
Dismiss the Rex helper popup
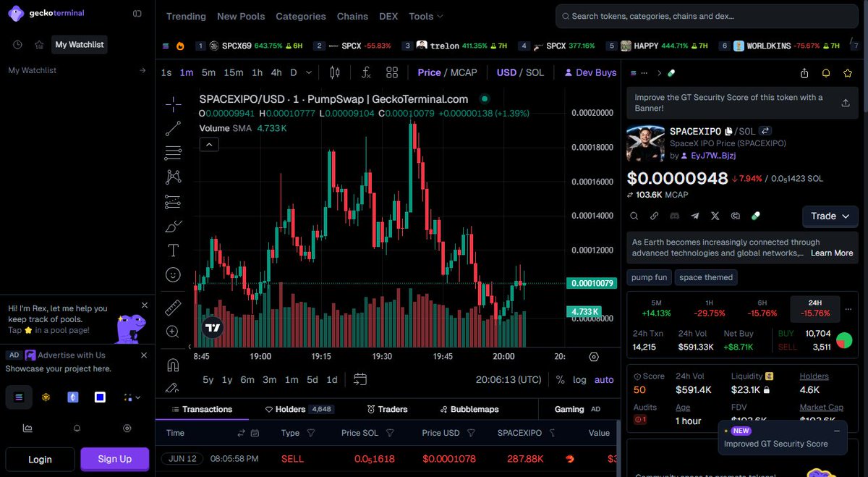click(144, 305)
